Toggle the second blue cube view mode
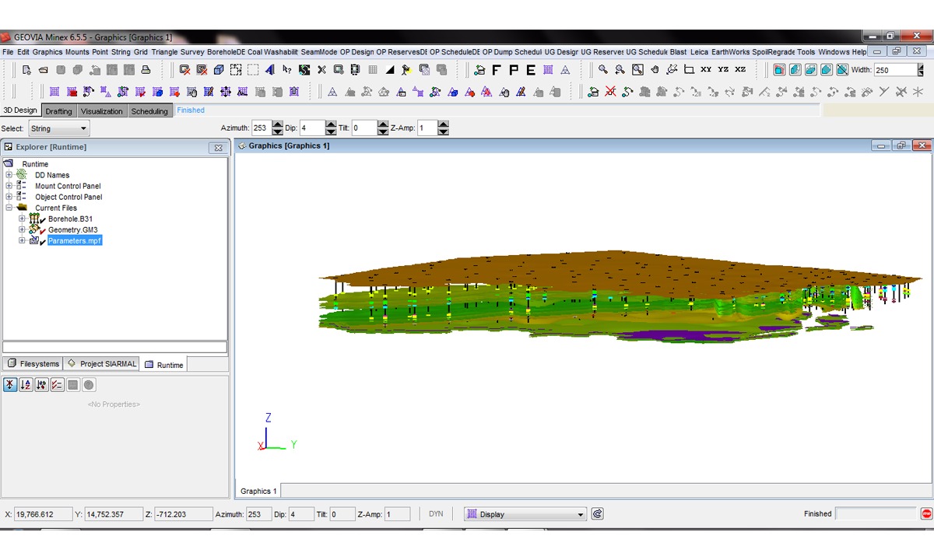934x560 pixels. (795, 70)
